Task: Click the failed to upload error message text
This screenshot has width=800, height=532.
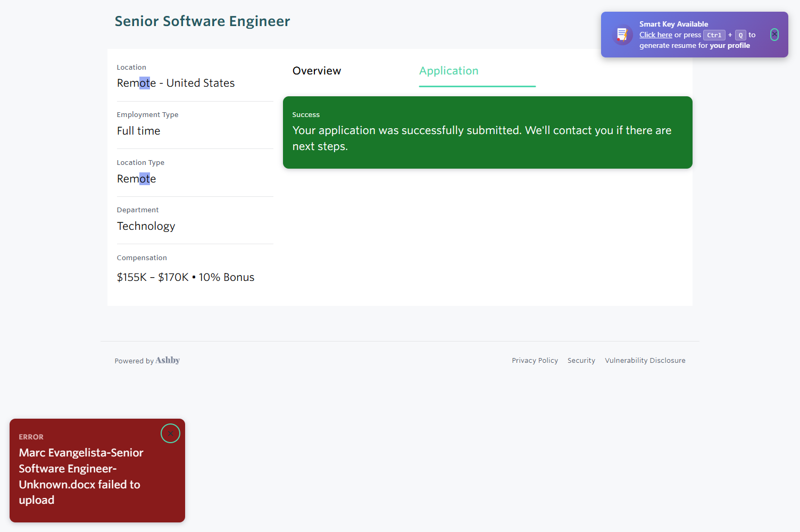Action: (x=81, y=476)
